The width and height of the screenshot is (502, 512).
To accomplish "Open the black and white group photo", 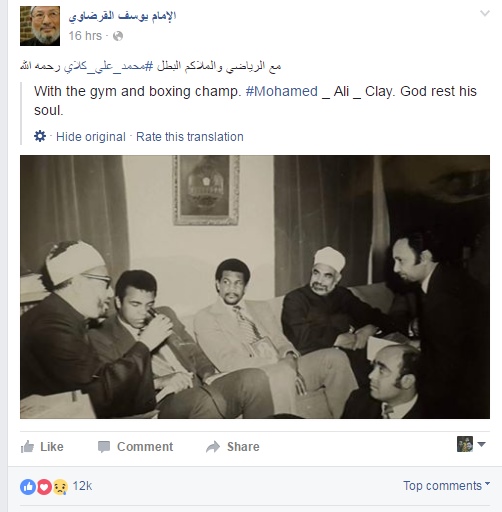I will click(x=255, y=287).
